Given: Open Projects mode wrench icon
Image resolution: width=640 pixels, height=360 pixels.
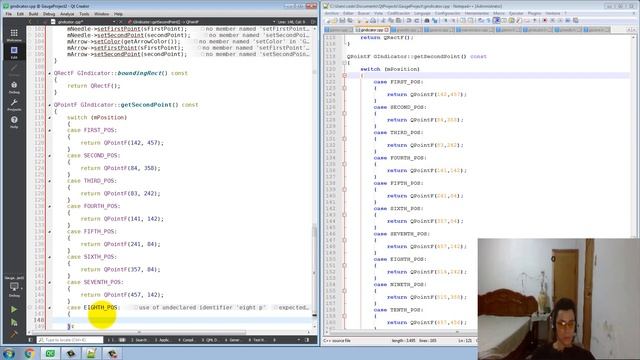Looking at the screenshot, I should coord(14,104).
